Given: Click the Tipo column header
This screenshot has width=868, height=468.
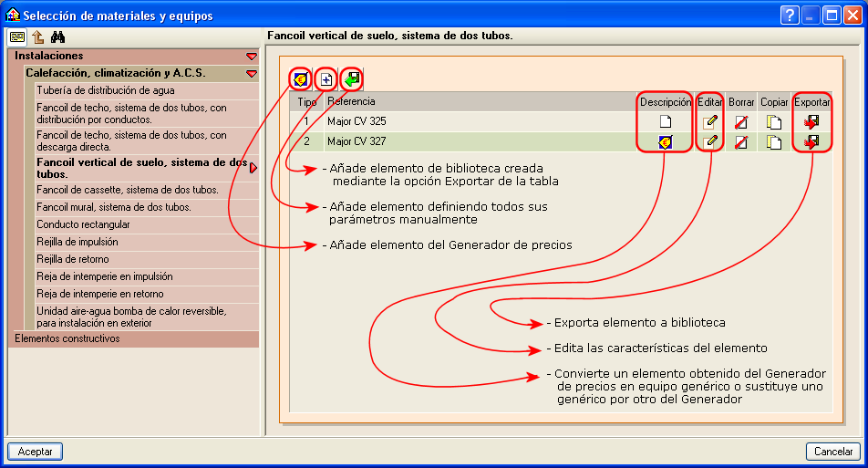Looking at the screenshot, I should tap(306, 102).
